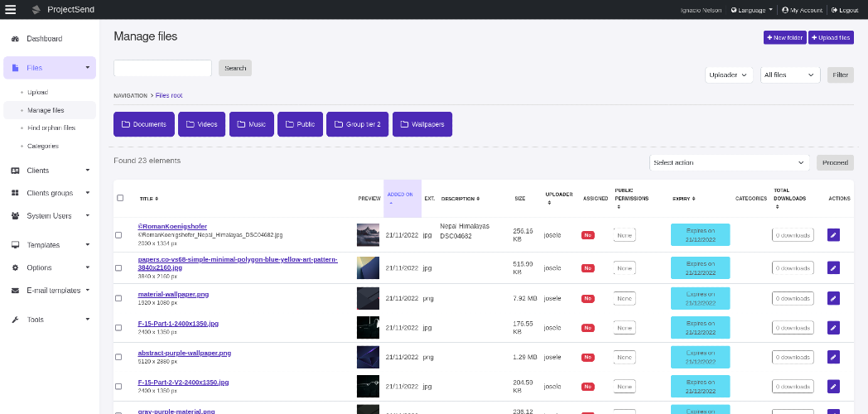Click the file search input field
868x414 pixels.
tap(162, 68)
